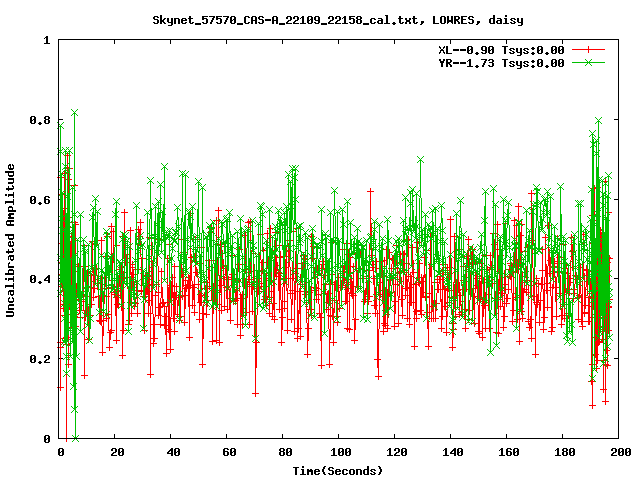Click x-axis tick label 80
Screen dimensions: 640x480
pyautogui.click(x=285, y=452)
